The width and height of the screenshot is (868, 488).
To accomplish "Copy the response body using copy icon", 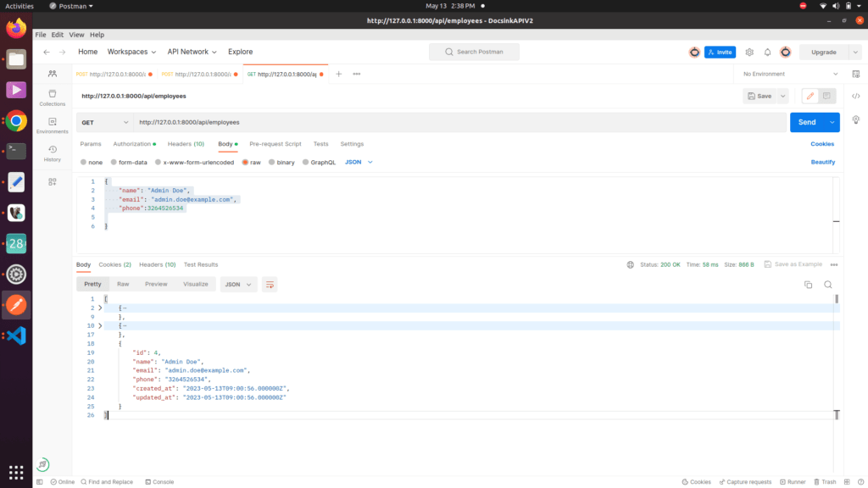I will pyautogui.click(x=808, y=285).
